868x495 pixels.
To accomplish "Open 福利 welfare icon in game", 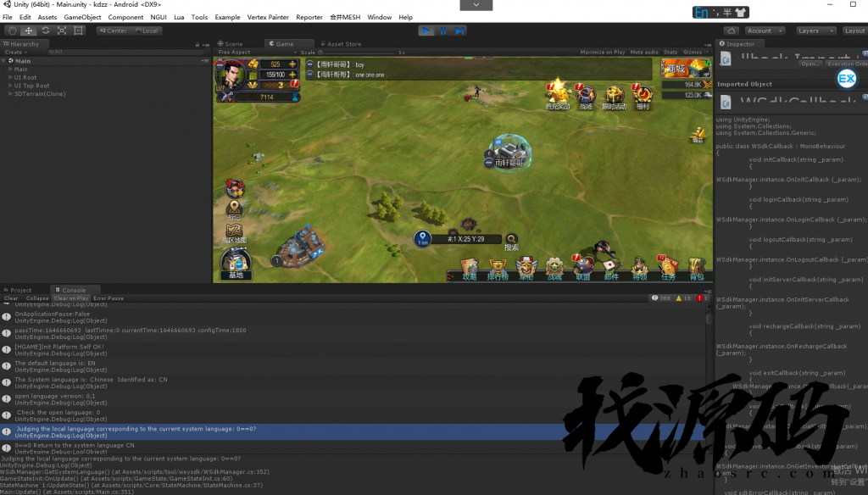I will 643,97.
